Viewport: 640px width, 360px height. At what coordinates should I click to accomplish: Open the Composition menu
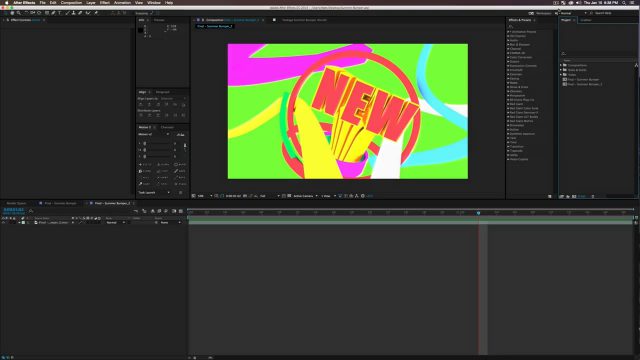tap(71, 2)
